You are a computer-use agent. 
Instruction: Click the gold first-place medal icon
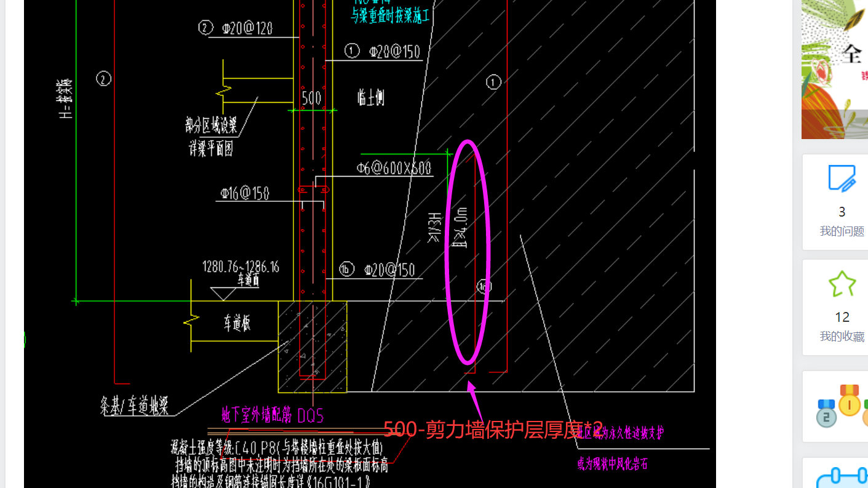pyautogui.click(x=850, y=401)
